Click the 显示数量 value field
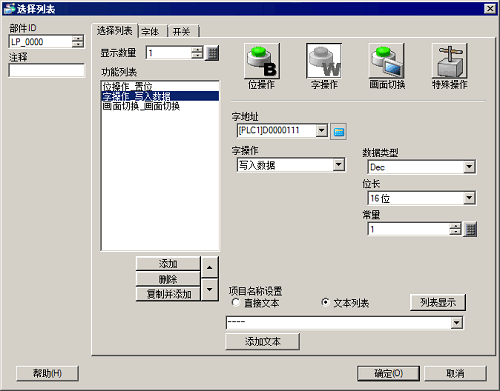Screen dimensions: 500x391 click(169, 53)
